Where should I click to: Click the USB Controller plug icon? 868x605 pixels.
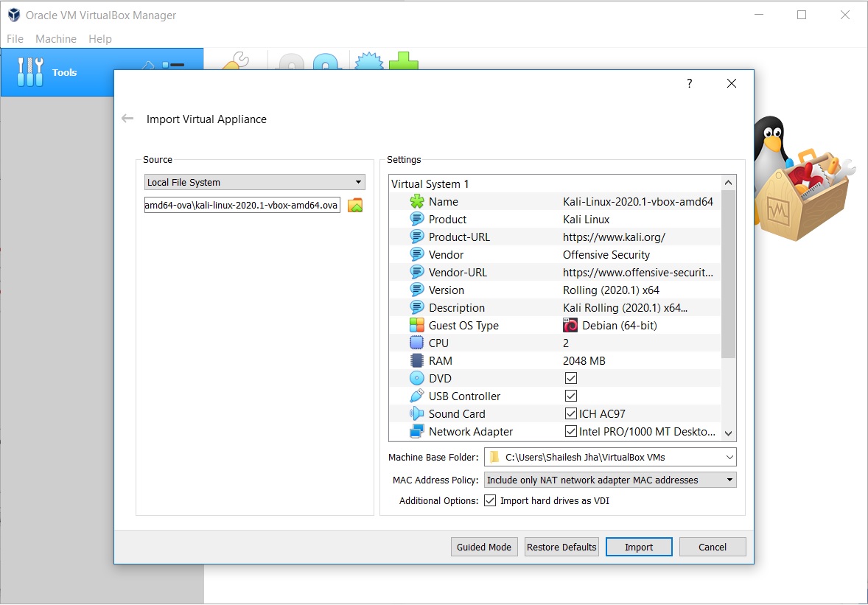point(417,396)
